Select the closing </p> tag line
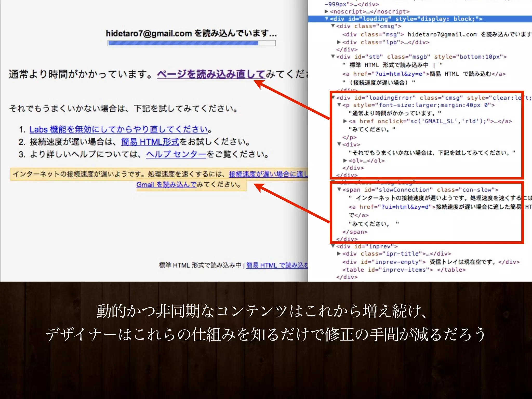Screen dimensions: 532x399 coord(349,137)
